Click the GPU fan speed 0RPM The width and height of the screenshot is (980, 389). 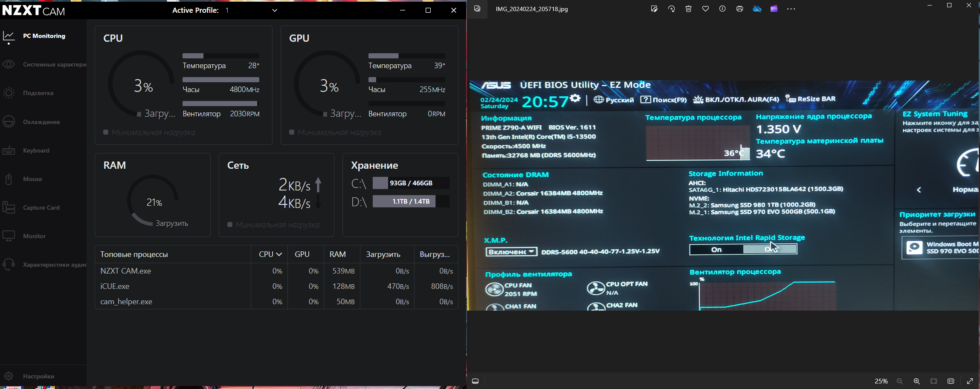pos(437,114)
